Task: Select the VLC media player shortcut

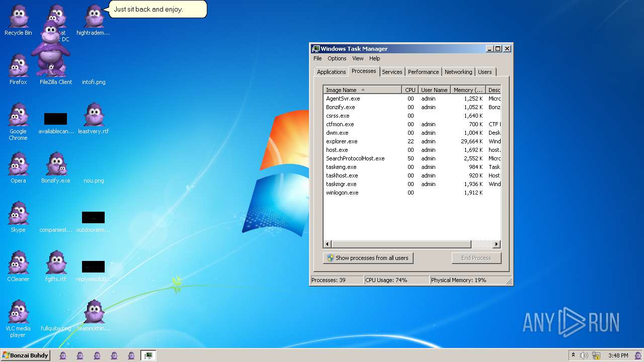Action: click(x=18, y=319)
